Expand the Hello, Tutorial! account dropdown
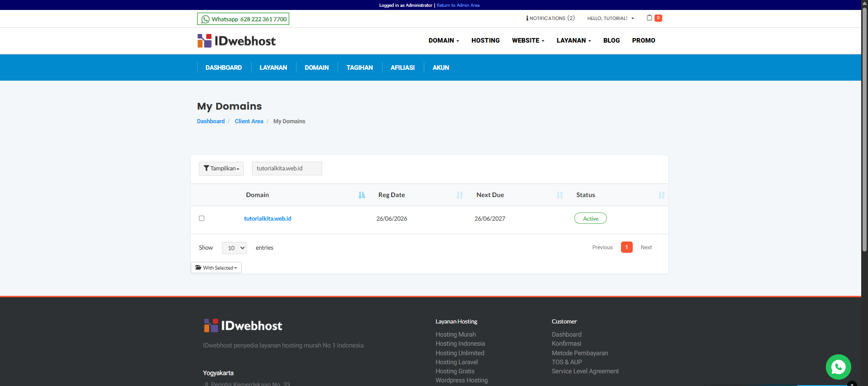The width and height of the screenshot is (868, 386). [611, 18]
